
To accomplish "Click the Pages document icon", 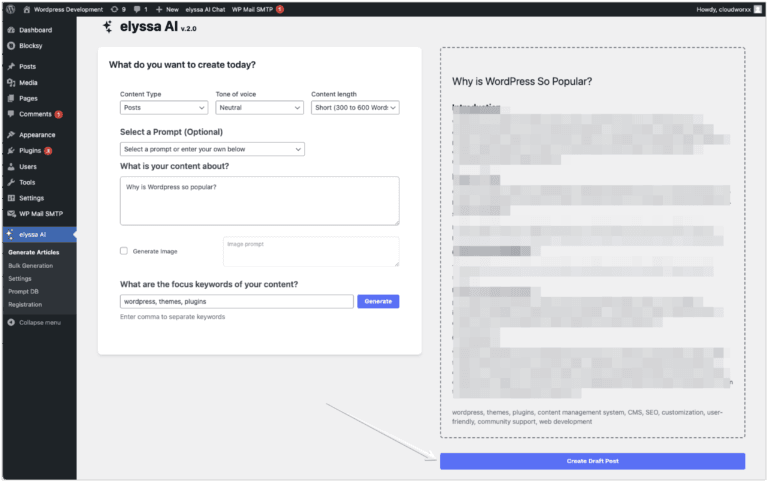I will 11,98.
